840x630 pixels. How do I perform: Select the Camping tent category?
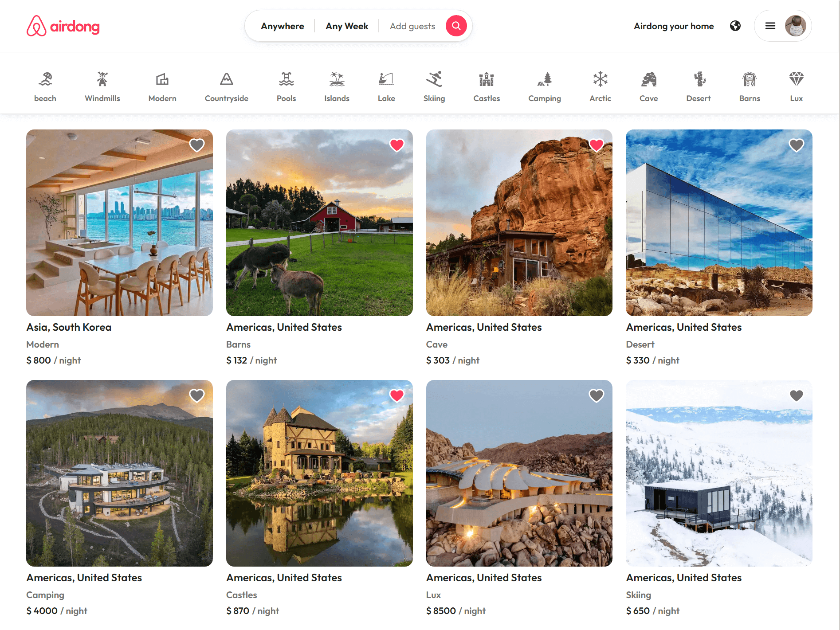pyautogui.click(x=545, y=79)
